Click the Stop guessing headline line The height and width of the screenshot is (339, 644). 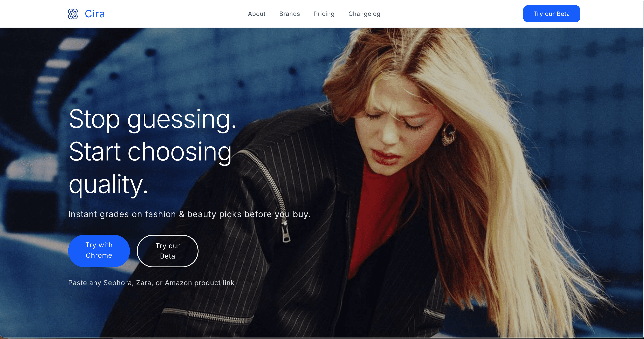pos(152,119)
